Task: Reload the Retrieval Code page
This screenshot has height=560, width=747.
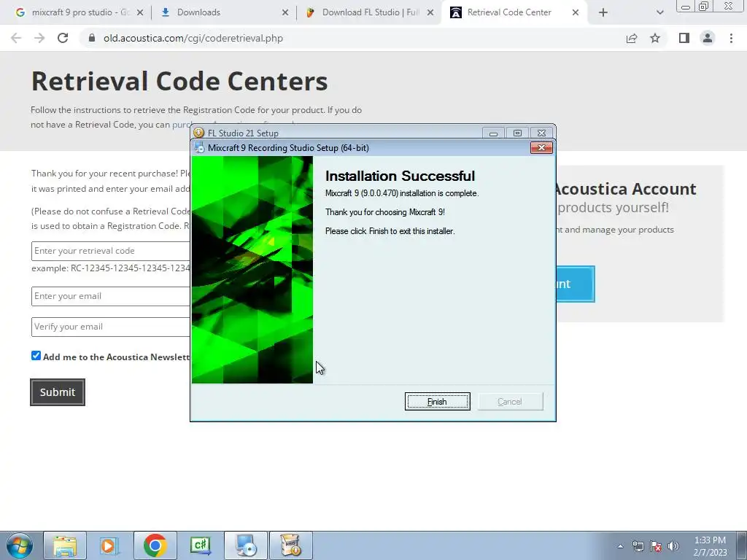Action: coord(63,38)
